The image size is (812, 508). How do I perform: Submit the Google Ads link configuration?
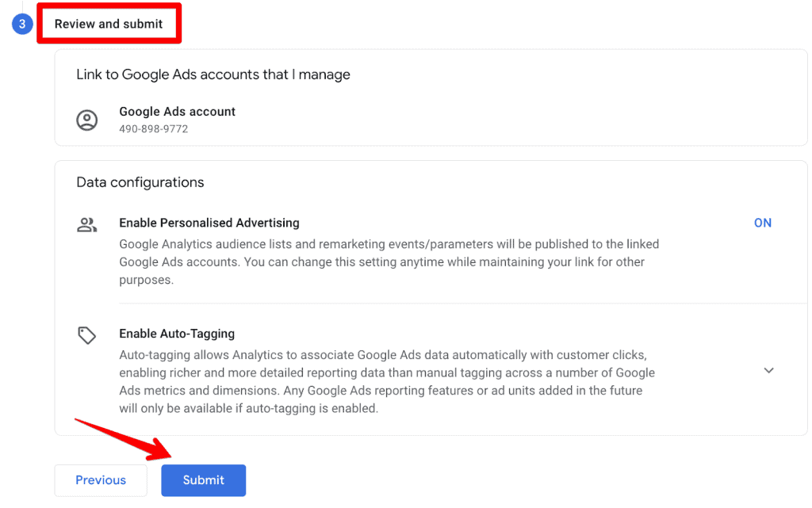coord(203,480)
